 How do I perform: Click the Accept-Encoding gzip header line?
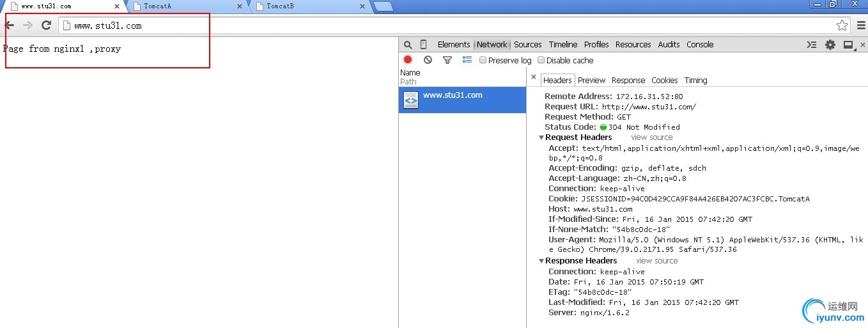click(627, 168)
